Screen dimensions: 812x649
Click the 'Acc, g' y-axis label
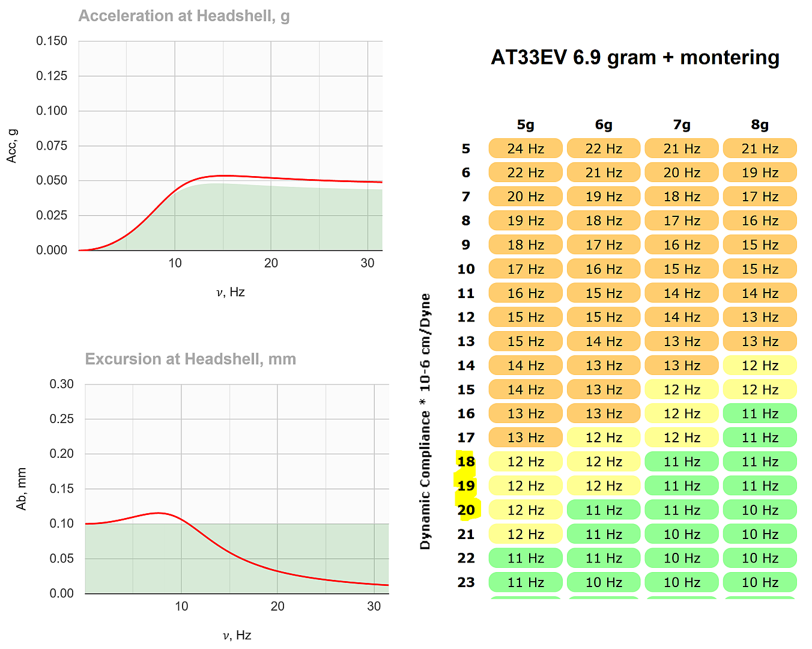pyautogui.click(x=12, y=145)
